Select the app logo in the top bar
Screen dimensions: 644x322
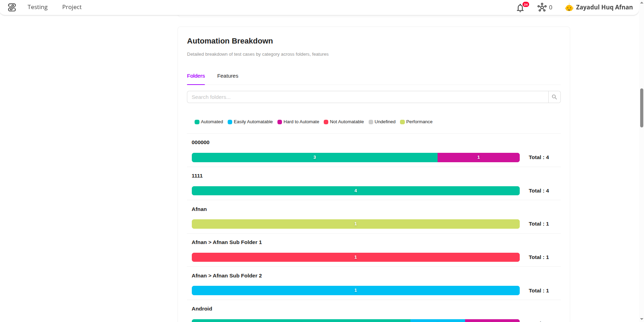coord(12,7)
